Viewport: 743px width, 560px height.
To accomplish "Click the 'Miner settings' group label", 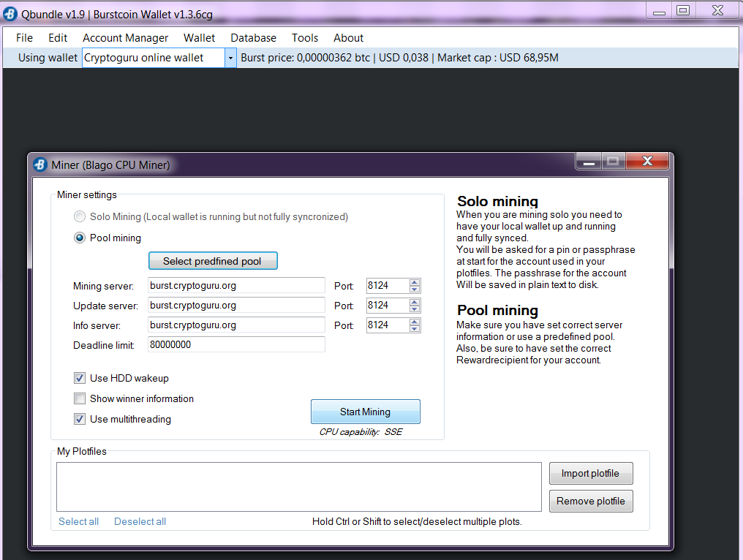I will click(87, 194).
